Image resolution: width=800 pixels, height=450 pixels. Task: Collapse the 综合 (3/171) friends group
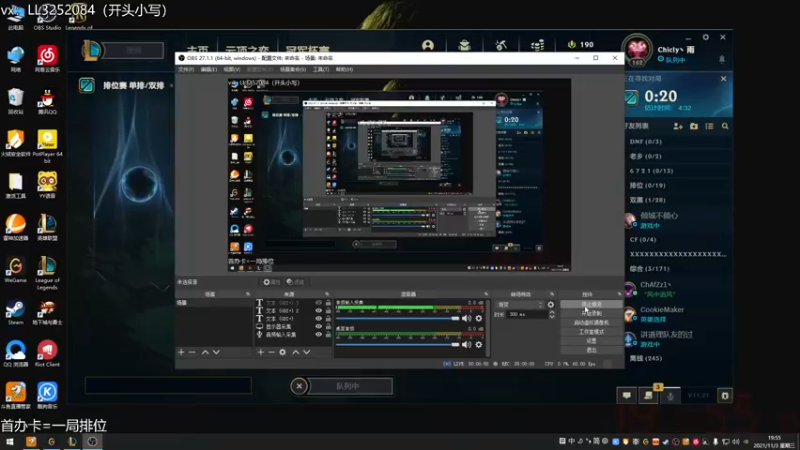pos(649,268)
